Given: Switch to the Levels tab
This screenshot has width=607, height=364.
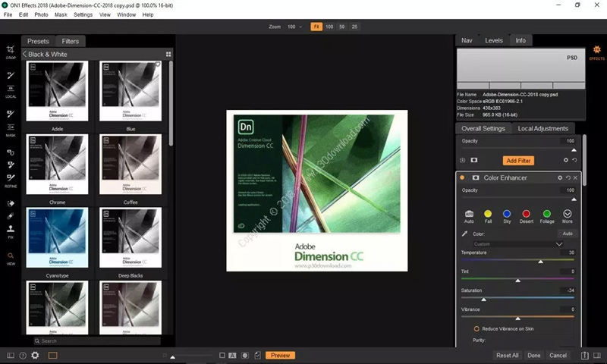Looking at the screenshot, I should (494, 40).
